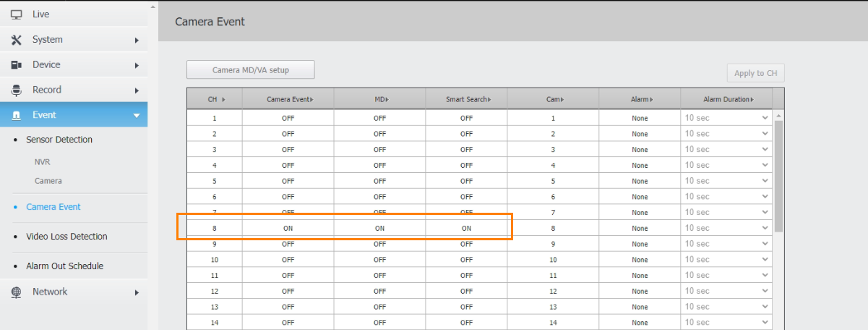The image size is (868, 330).
Task: Click the table vertical scrollbar thumb
Action: [778, 176]
